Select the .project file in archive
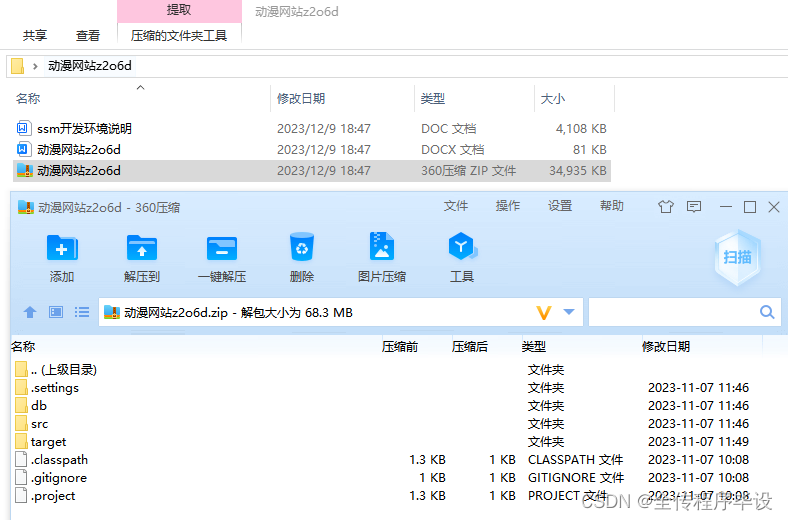Viewport: 788px width, 520px height. [x=53, y=496]
